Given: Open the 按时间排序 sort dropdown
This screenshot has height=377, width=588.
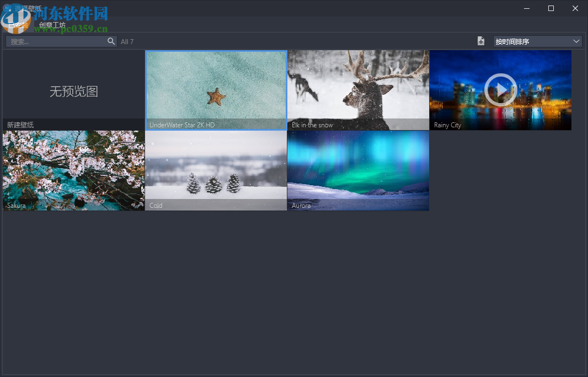Looking at the screenshot, I should click(x=537, y=41).
